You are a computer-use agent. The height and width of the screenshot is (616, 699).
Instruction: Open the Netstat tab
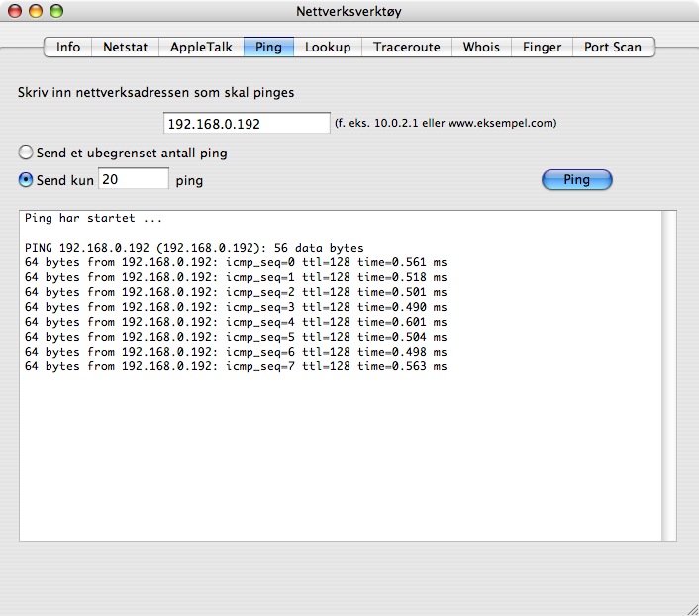click(126, 47)
